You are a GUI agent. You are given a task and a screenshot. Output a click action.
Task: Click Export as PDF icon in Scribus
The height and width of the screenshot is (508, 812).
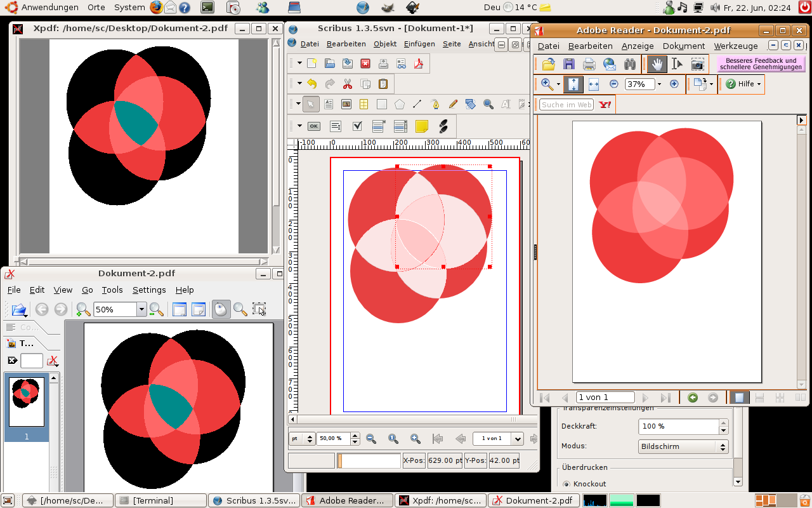(419, 63)
